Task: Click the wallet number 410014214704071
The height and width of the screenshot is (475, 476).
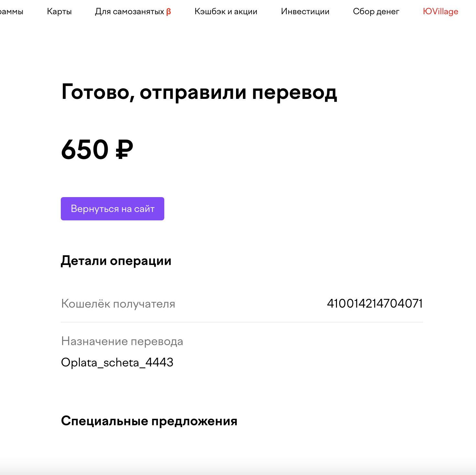Action: [375, 303]
